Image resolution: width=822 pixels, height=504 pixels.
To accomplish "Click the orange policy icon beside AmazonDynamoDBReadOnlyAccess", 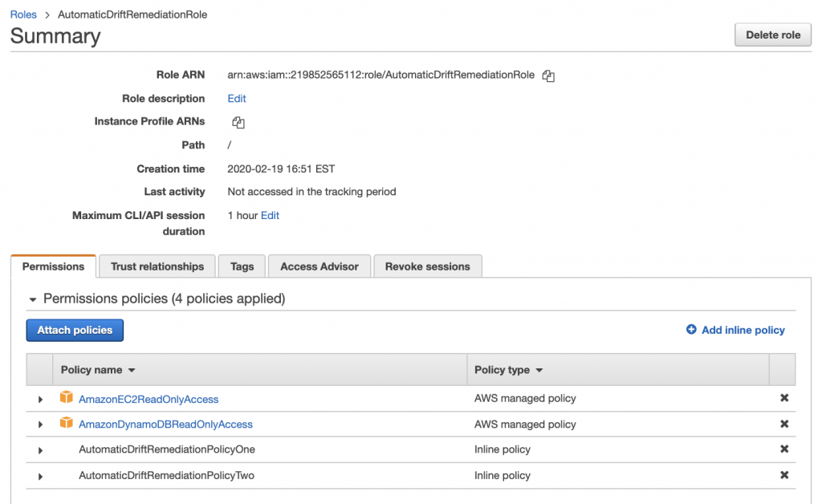I will 66,423.
